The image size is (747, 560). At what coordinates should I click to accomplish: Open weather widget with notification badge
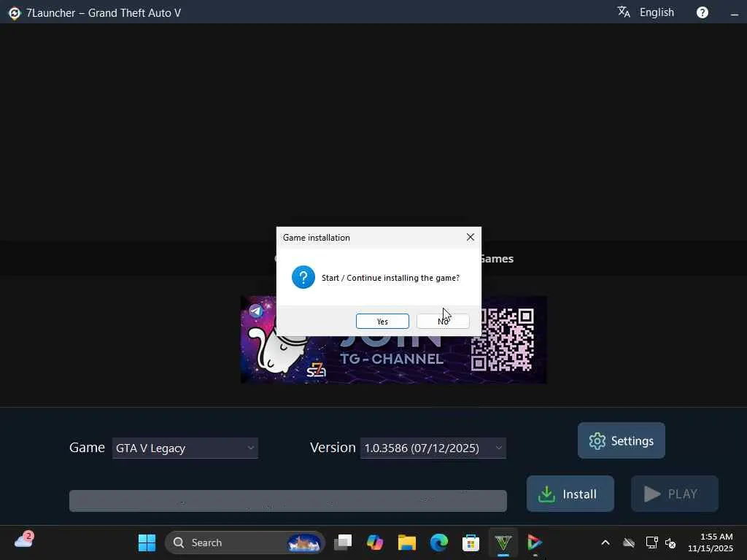[x=24, y=540]
